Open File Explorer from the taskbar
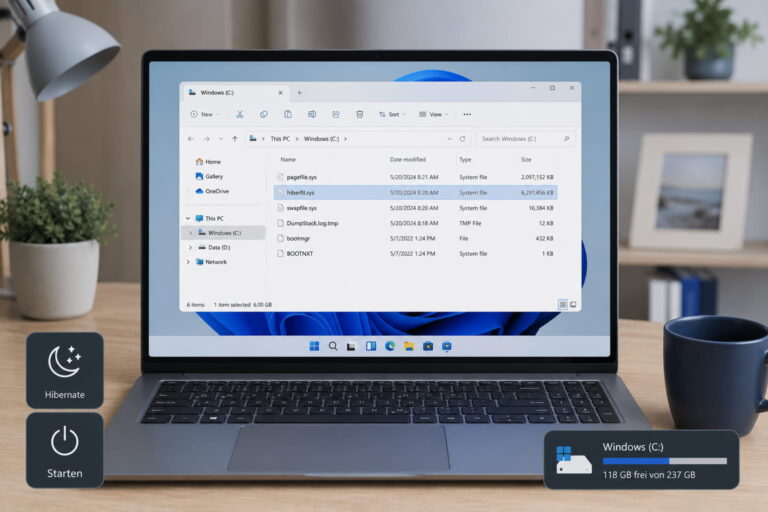The width and height of the screenshot is (768, 512). (x=408, y=346)
